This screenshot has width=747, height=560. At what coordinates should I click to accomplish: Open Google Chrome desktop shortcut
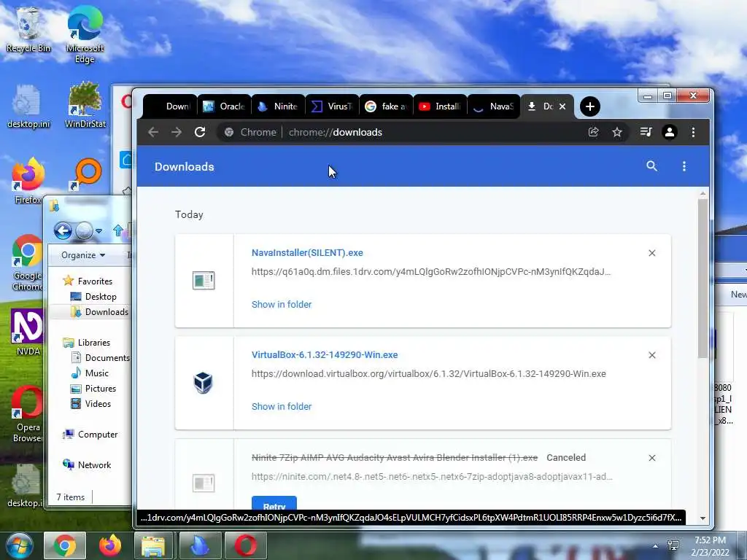point(28,262)
